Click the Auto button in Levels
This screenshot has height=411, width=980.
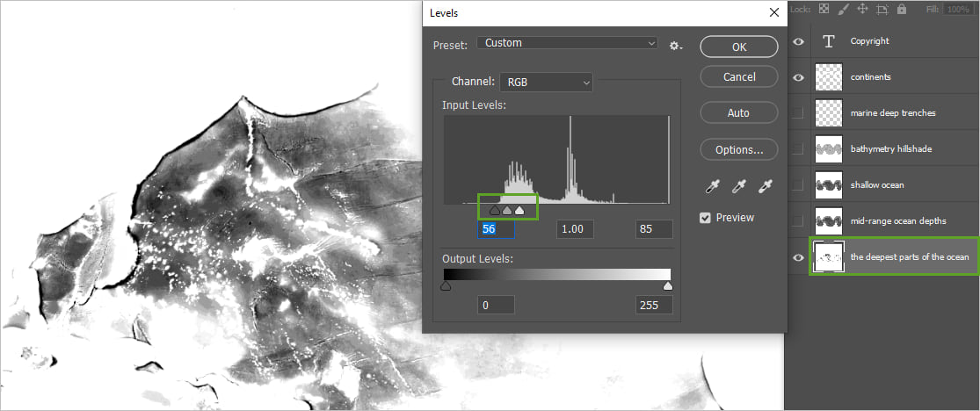[x=739, y=113]
